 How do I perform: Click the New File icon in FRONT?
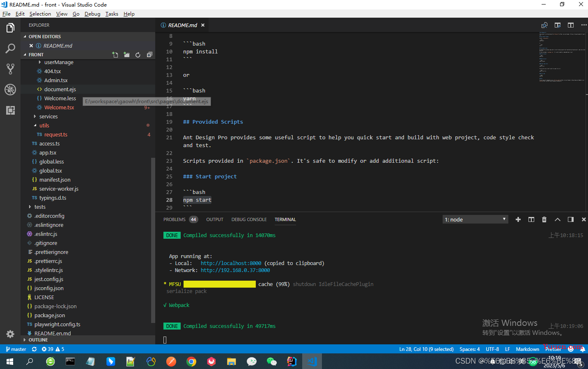(x=115, y=55)
